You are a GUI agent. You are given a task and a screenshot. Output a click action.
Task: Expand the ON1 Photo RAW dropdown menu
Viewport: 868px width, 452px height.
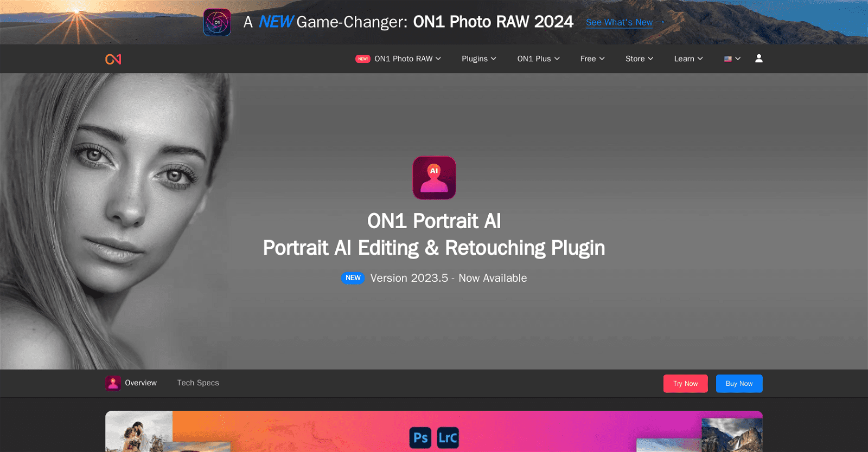pyautogui.click(x=407, y=59)
